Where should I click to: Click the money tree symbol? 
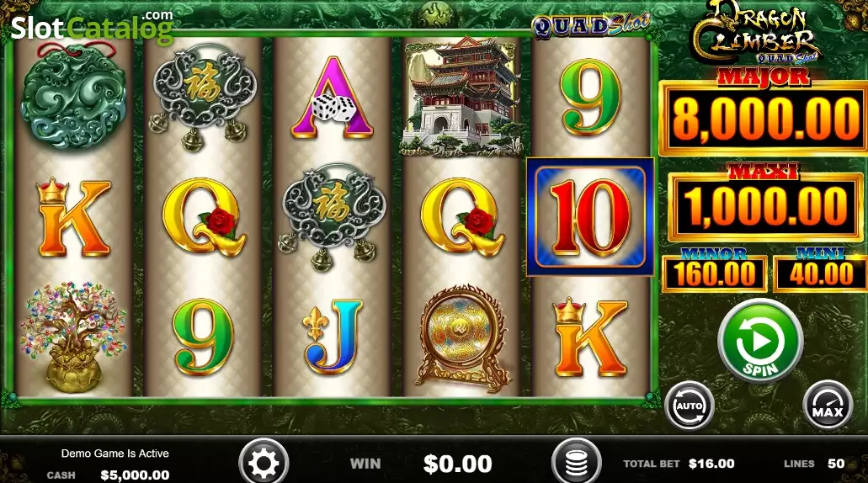pos(73,337)
